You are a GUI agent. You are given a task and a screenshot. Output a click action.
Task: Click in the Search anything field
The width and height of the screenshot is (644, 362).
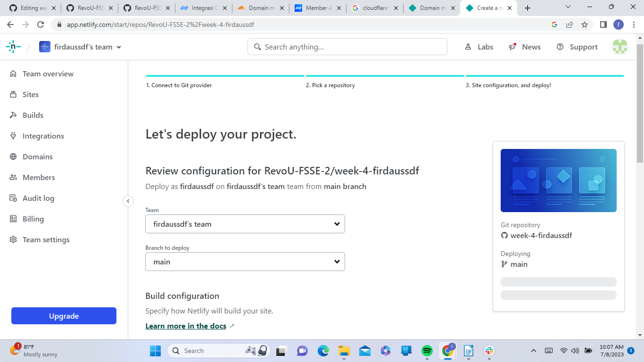(347, 47)
